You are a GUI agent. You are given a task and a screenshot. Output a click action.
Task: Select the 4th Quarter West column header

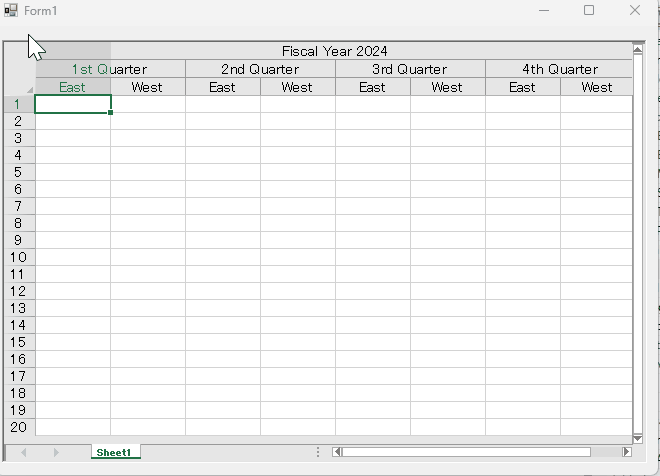[x=596, y=87]
